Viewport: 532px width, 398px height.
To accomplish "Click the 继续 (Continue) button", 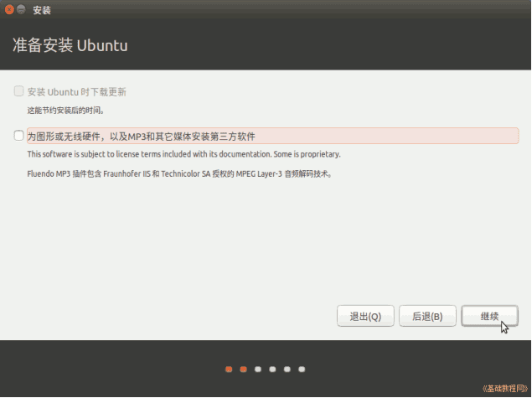I will [489, 316].
